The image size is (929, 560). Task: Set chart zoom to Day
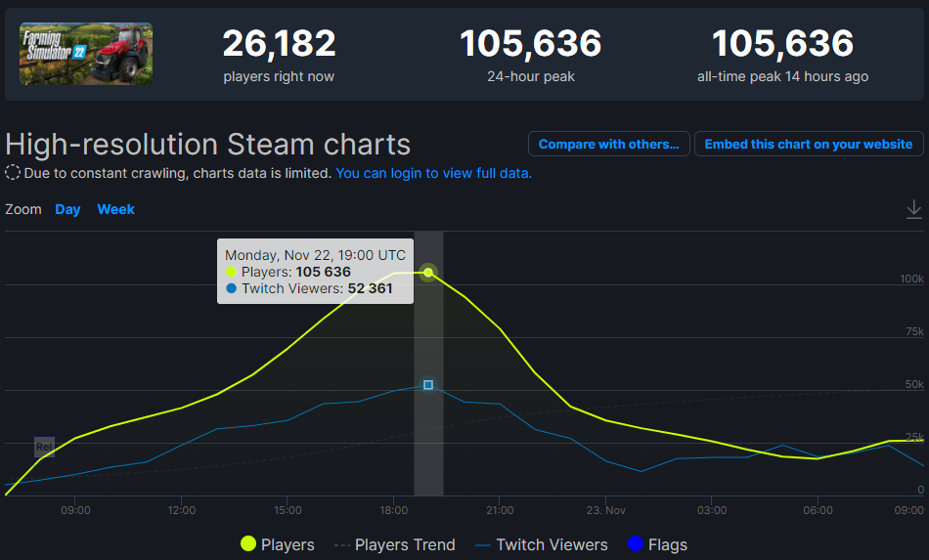coord(67,209)
